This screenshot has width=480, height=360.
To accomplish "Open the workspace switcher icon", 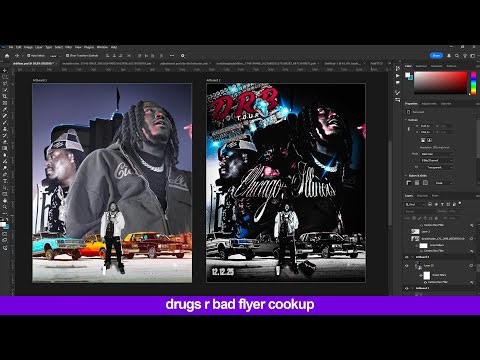I will coord(473,56).
